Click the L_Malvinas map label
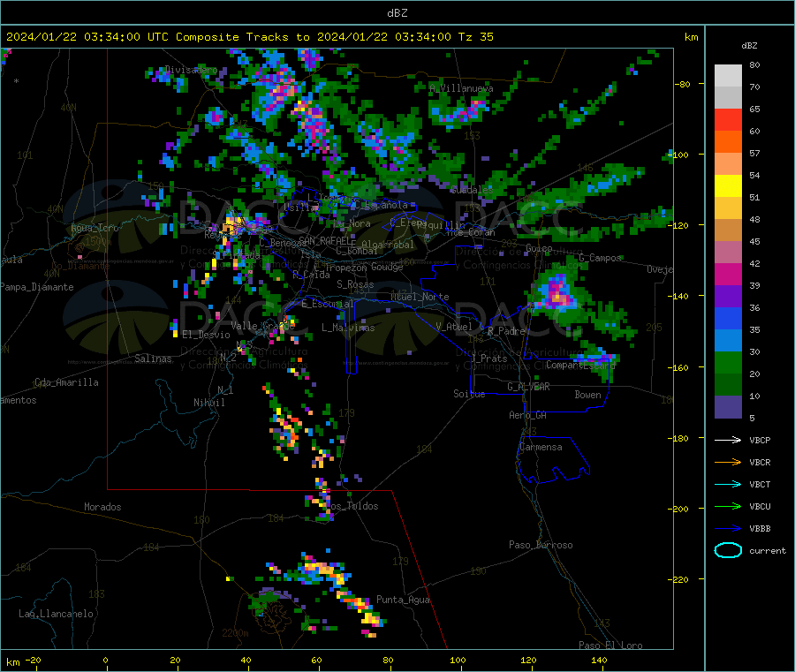This screenshot has width=795, height=672. coord(348,328)
